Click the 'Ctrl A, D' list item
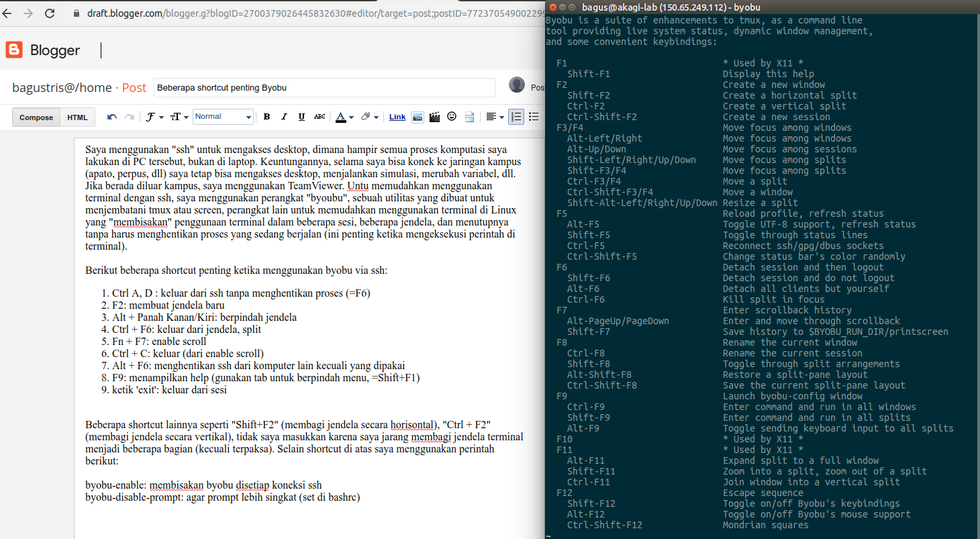Screen dimensions: 980x539 [x=241, y=293]
